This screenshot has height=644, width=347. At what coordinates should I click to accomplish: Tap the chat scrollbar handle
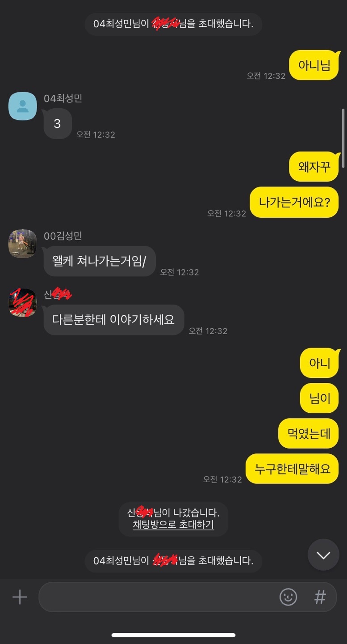tap(343, 139)
